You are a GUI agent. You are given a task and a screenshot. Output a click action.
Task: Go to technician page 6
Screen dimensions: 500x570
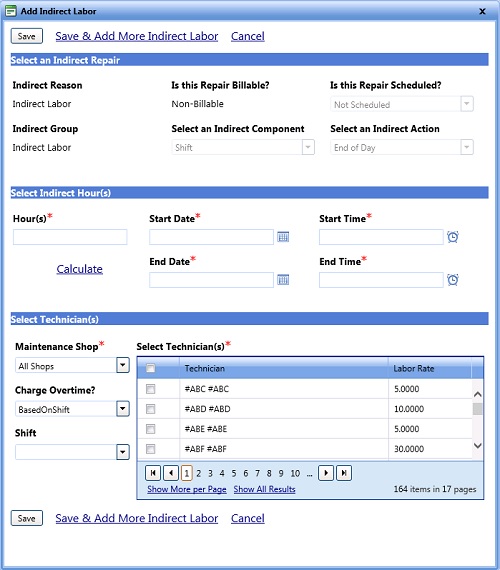click(246, 473)
